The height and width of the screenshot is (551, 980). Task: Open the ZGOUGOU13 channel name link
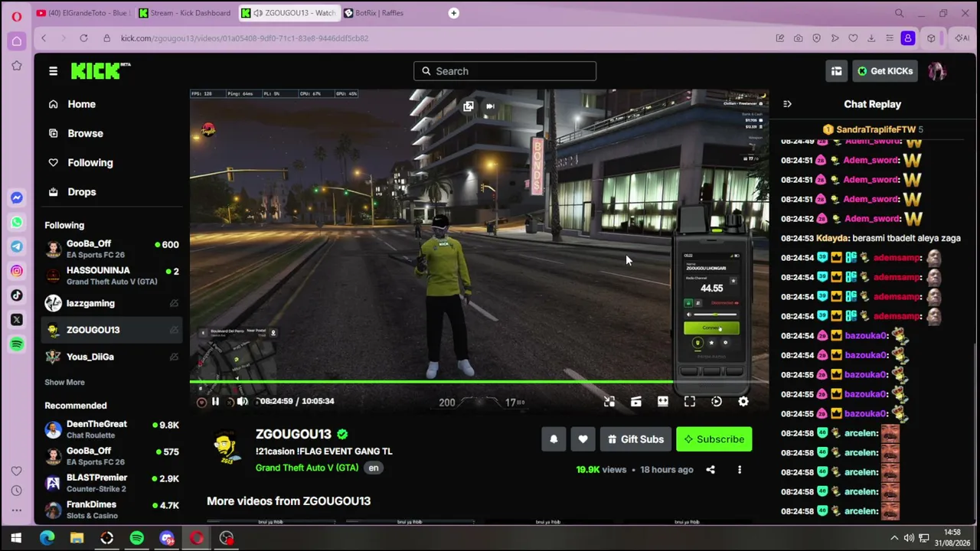(293, 434)
